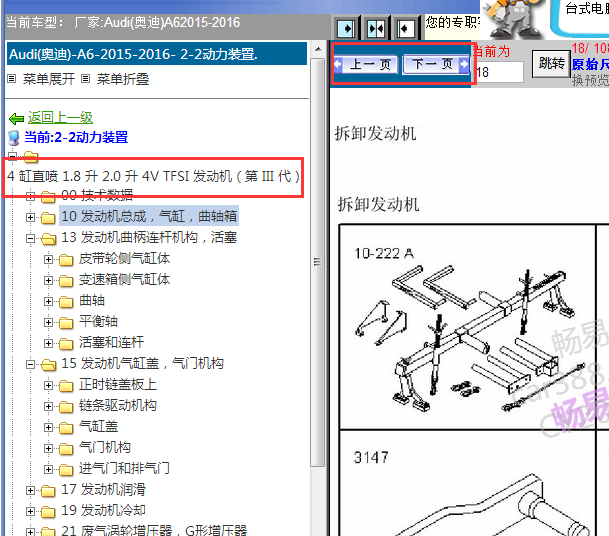Click folder icon of 活塞和连杆

[x=66, y=343]
